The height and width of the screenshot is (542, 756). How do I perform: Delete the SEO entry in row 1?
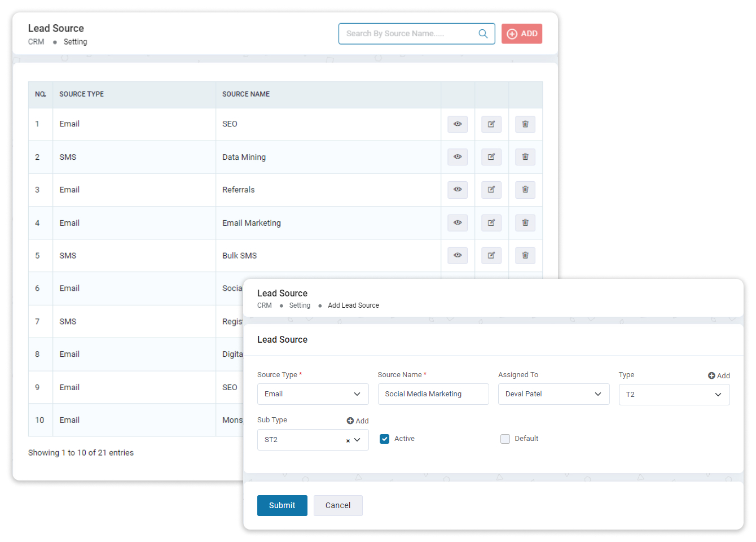click(525, 124)
